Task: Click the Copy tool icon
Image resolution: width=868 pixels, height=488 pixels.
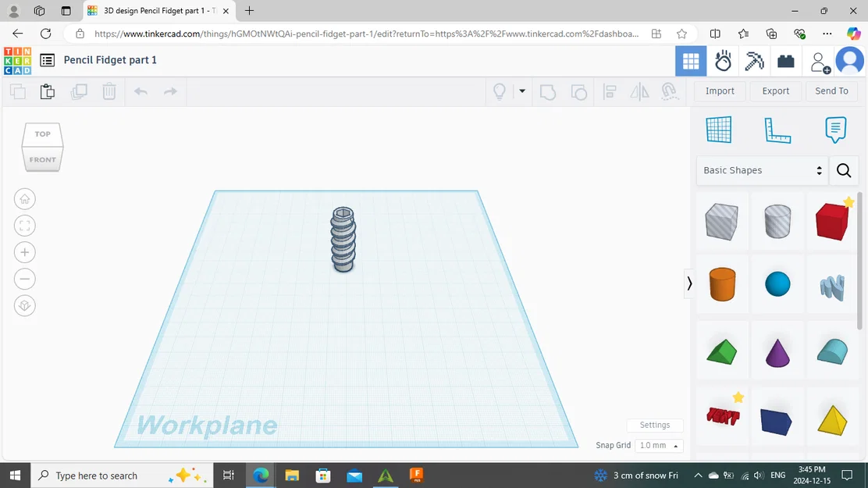Action: tap(18, 91)
